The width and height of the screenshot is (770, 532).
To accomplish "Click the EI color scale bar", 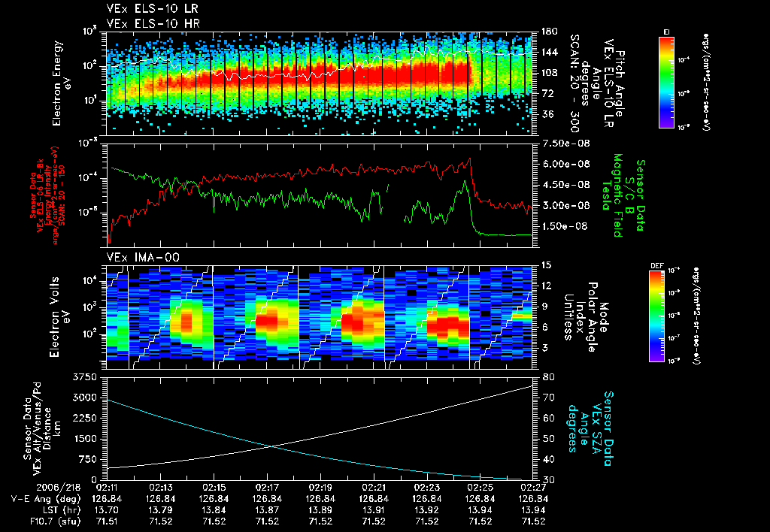I will click(666, 83).
